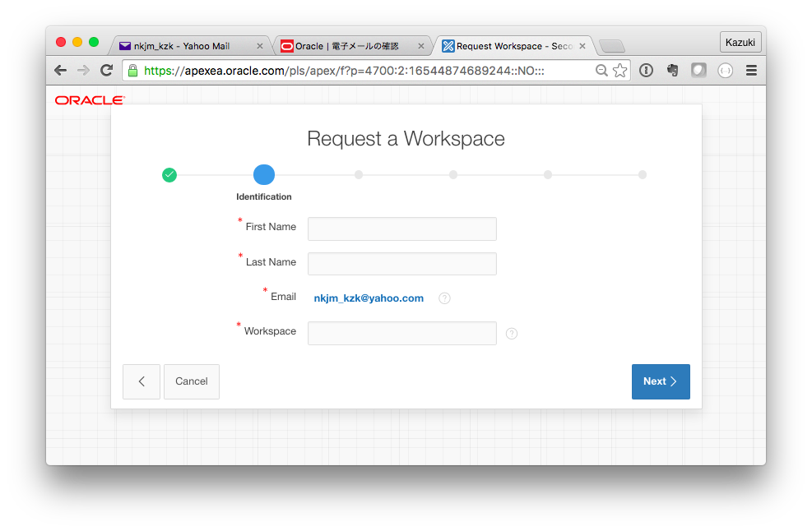This screenshot has height=531, width=812.
Task: Click the First Name label
Action: (x=271, y=227)
